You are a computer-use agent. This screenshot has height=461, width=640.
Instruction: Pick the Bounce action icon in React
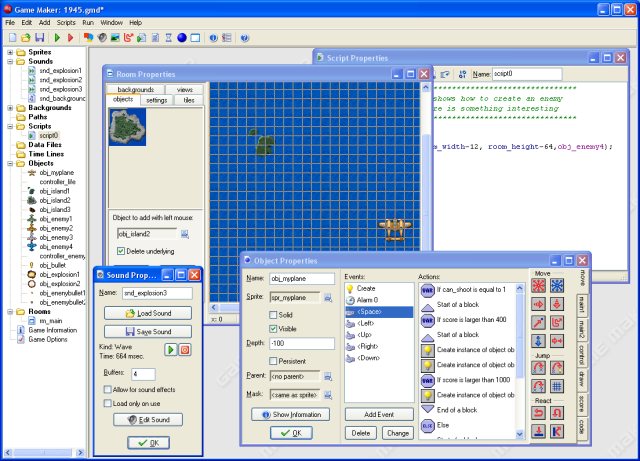[x=557, y=431]
